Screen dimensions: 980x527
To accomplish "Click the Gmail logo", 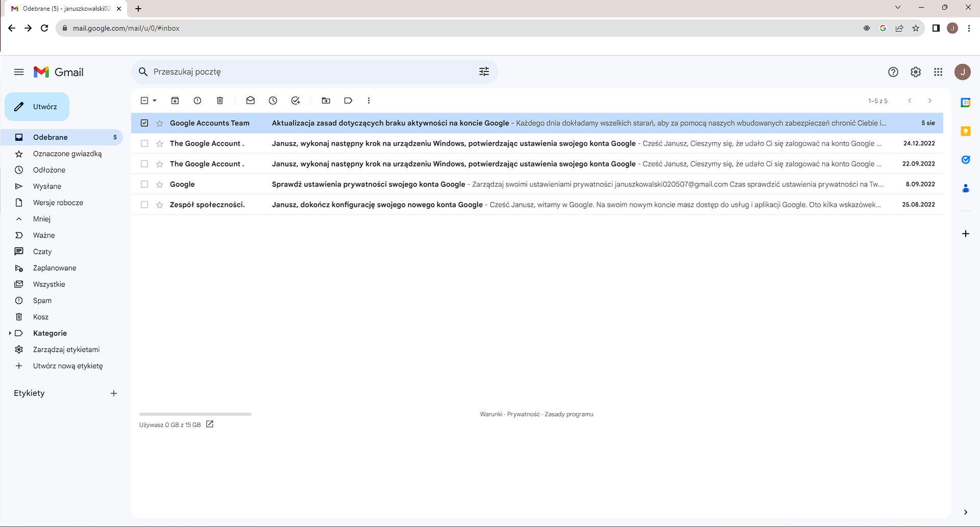I will coord(58,72).
